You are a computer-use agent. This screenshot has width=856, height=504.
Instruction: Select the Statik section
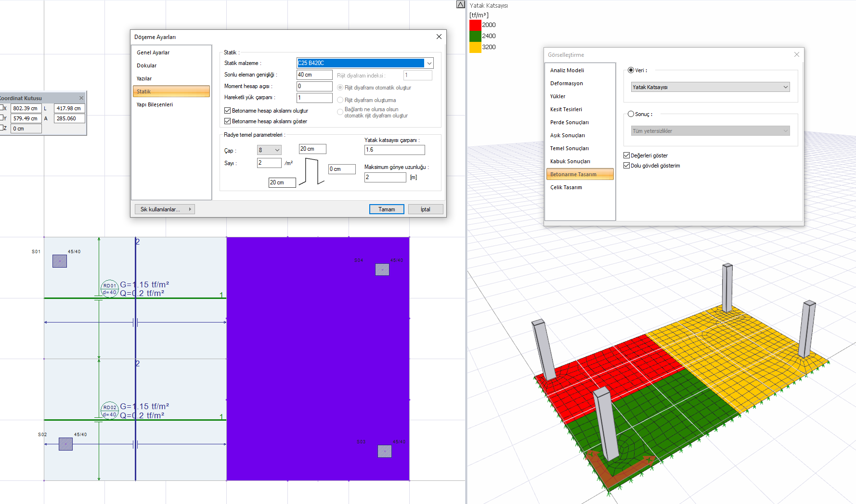click(x=171, y=91)
